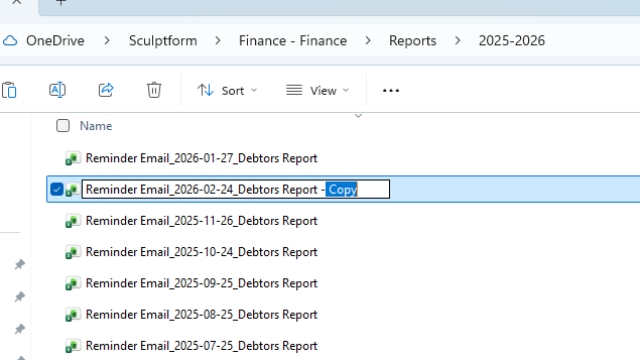
Task: Click the Share toolbar icon
Action: tap(106, 90)
